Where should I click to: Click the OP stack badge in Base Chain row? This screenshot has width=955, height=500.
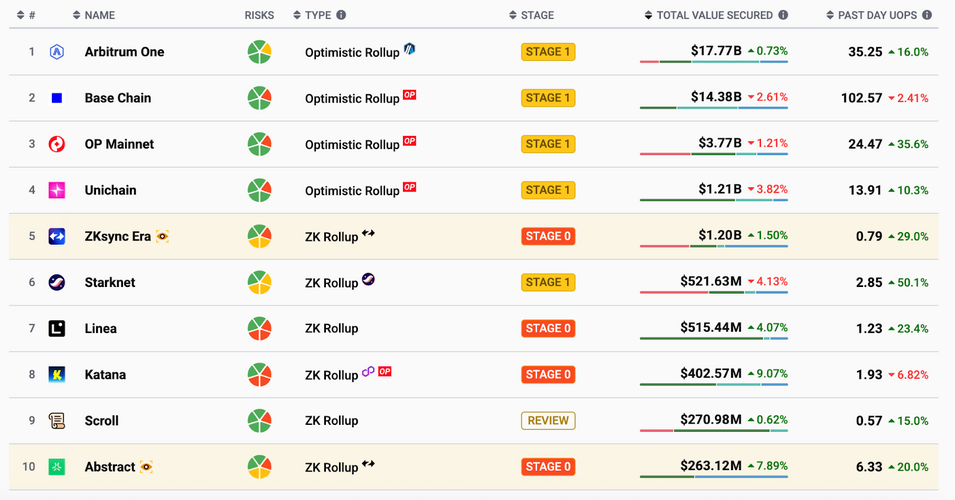409,96
